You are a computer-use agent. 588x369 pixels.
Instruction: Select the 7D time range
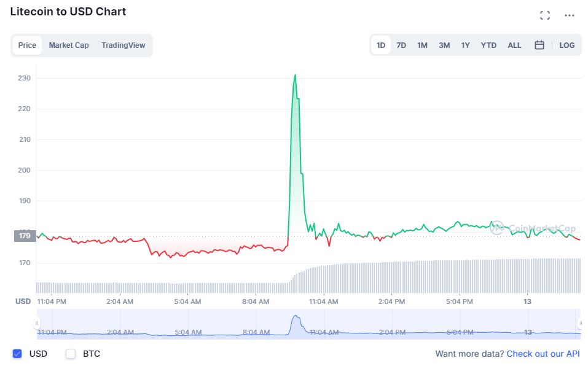coord(401,45)
